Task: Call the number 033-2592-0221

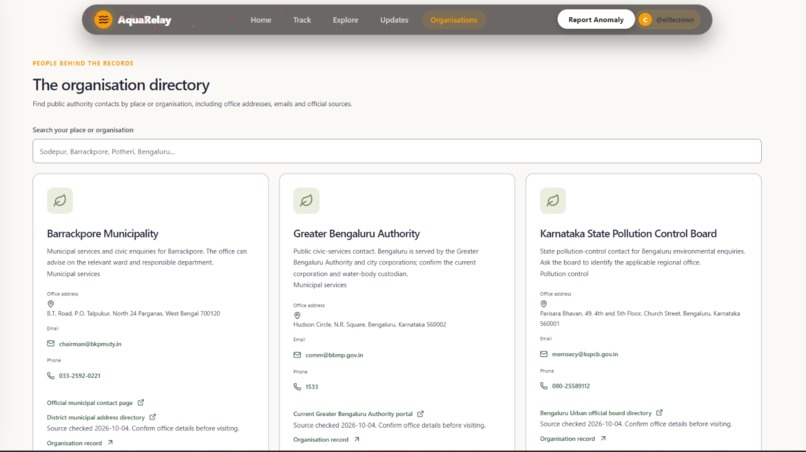Action: click(80, 376)
